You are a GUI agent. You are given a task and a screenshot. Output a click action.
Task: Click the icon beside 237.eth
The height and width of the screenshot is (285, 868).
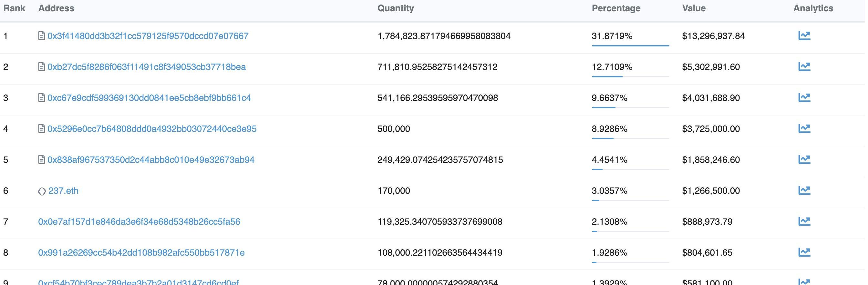coord(42,191)
